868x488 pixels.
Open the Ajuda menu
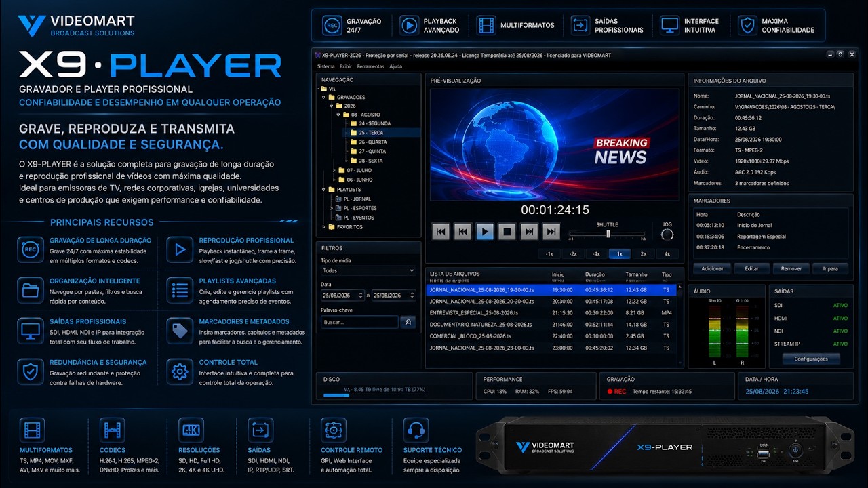[396, 67]
